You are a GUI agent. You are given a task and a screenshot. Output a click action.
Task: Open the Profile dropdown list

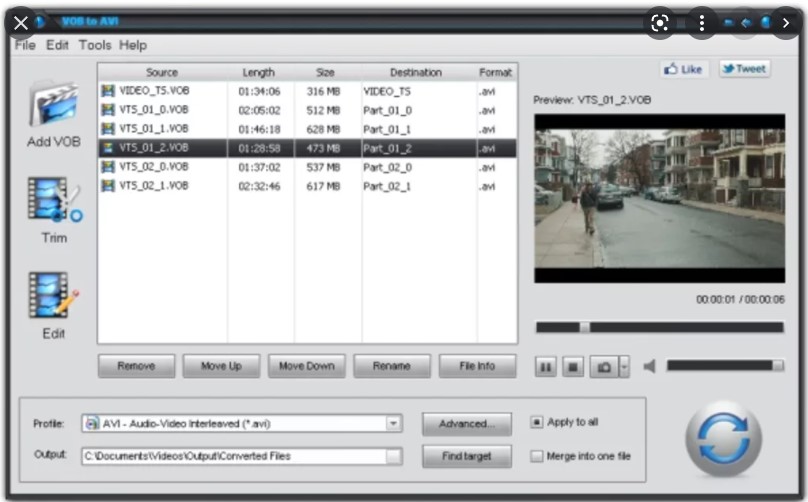coord(394,424)
